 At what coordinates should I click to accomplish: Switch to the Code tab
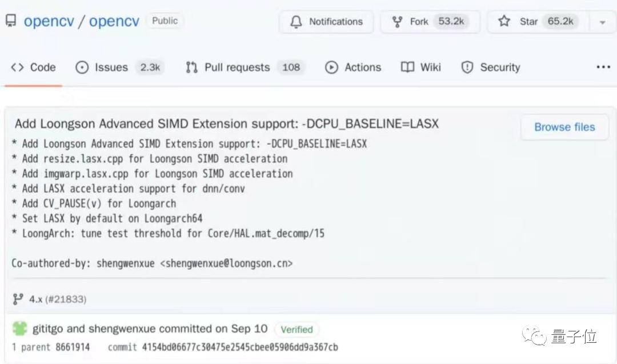(x=33, y=67)
